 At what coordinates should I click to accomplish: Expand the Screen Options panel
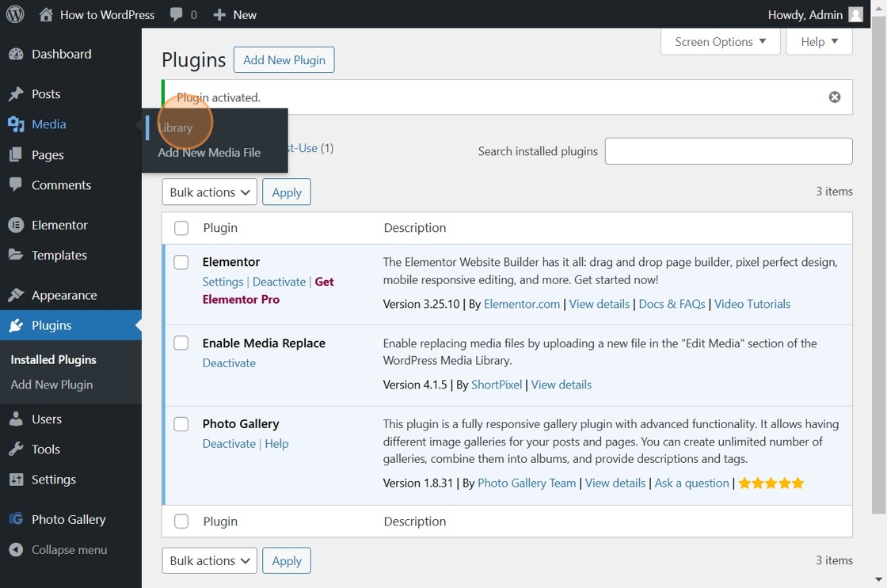click(720, 42)
